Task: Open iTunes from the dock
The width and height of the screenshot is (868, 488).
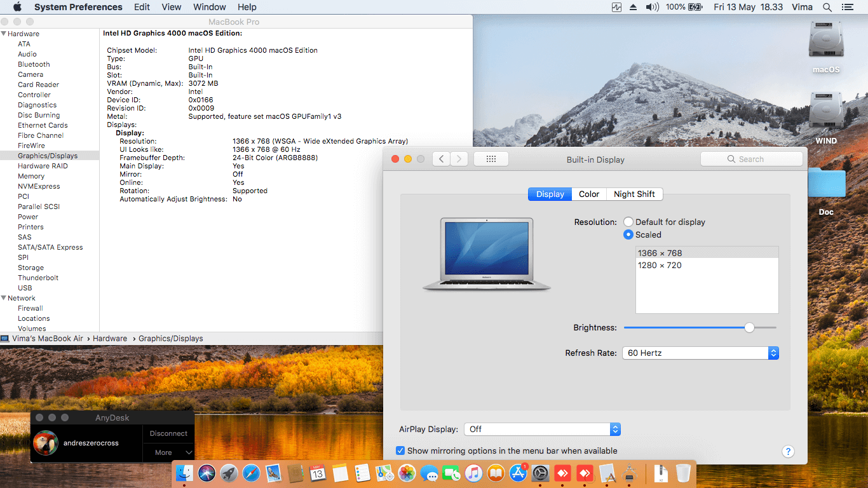Action: coord(473,473)
